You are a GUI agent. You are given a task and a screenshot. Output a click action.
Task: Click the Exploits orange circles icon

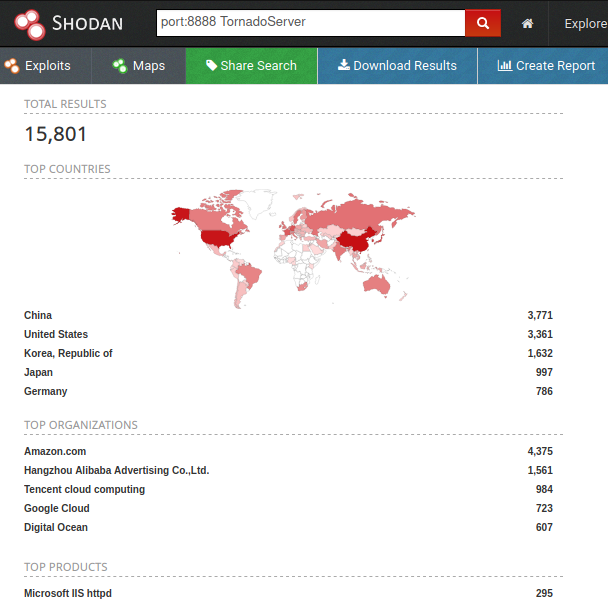[x=12, y=66]
